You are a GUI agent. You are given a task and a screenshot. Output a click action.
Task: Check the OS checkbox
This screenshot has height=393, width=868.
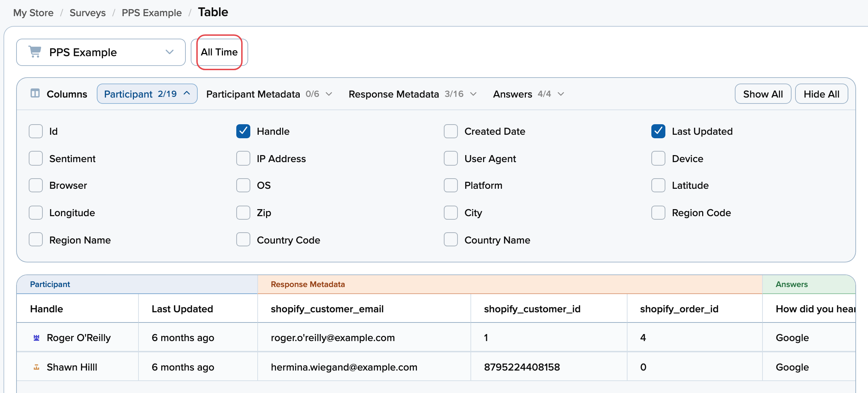click(243, 185)
